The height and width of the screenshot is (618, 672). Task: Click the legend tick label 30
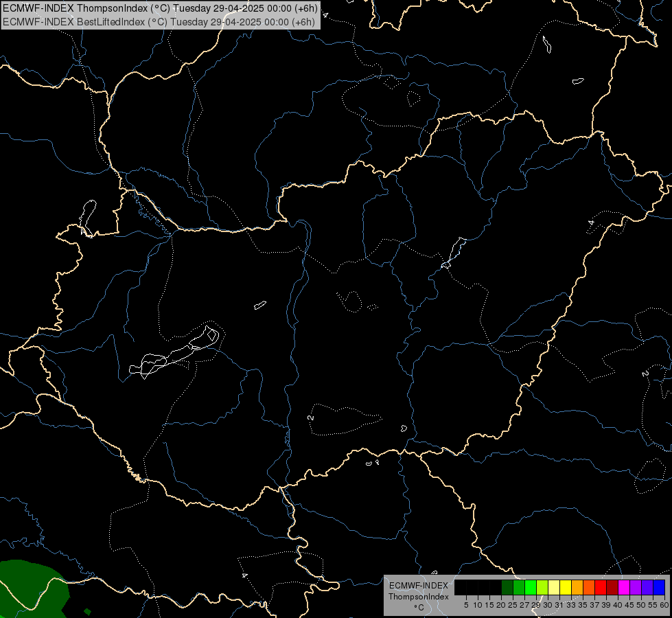(548, 605)
